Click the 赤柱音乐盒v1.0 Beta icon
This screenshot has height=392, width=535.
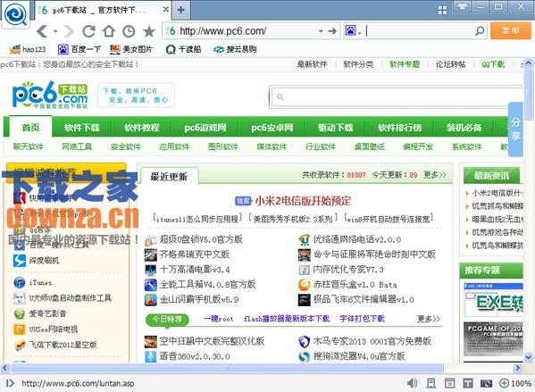(x=304, y=285)
